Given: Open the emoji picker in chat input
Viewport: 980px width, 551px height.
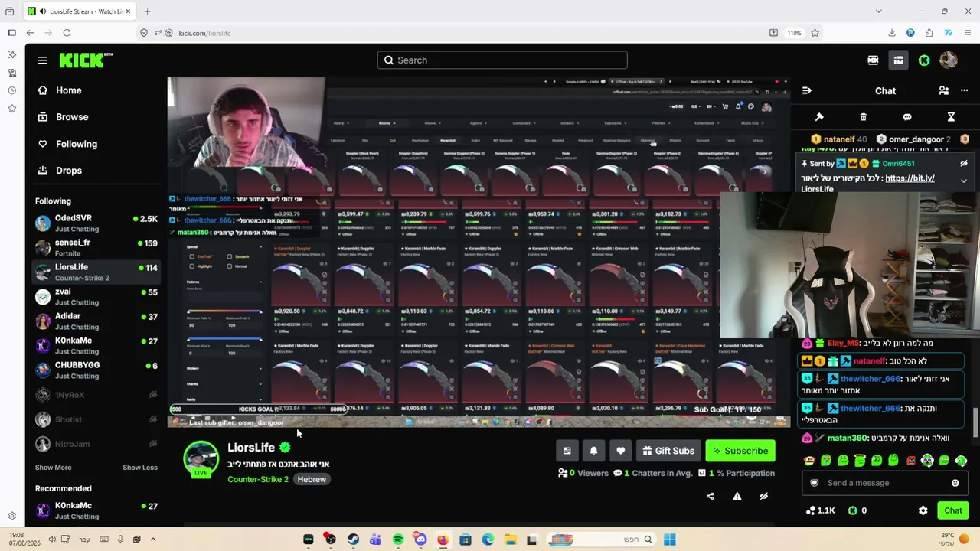Looking at the screenshot, I should (x=955, y=483).
